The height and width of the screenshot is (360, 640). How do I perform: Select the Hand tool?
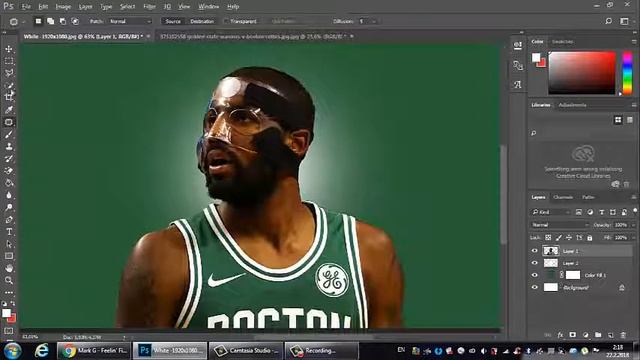tap(9, 268)
